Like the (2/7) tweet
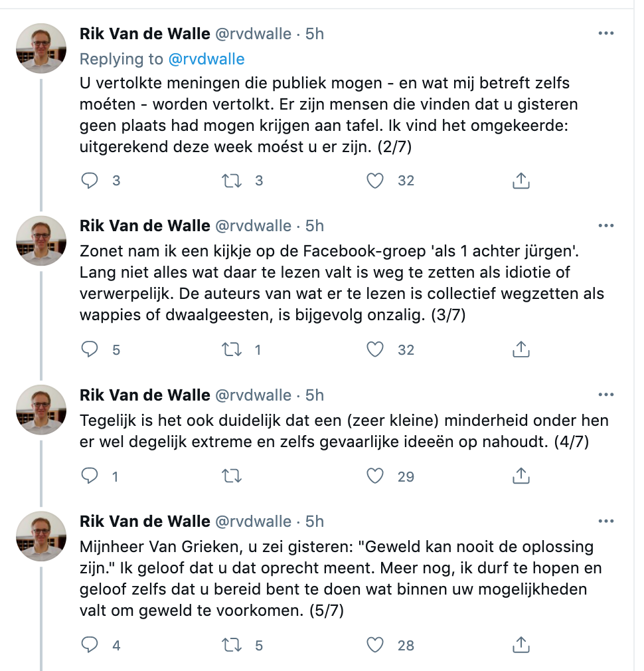 [375, 181]
